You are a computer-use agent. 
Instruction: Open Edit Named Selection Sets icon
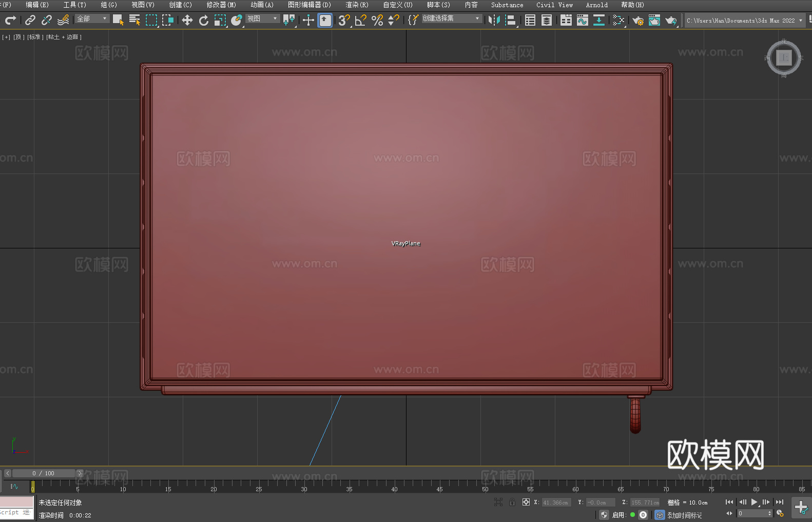pos(413,20)
